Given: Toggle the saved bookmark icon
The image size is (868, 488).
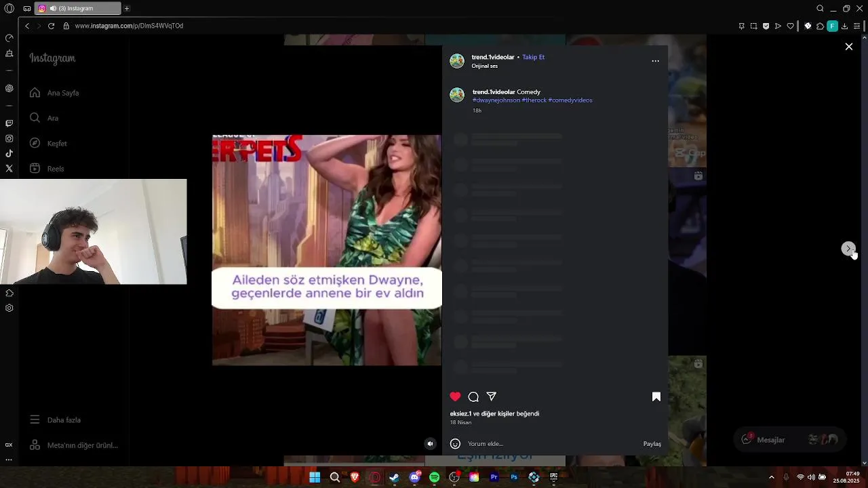Looking at the screenshot, I should click(x=656, y=396).
